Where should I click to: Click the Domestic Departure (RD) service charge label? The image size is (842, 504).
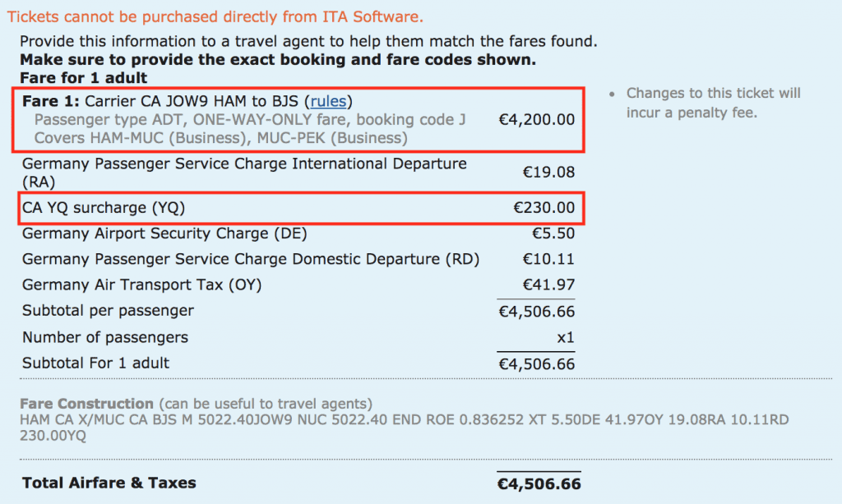(251, 259)
